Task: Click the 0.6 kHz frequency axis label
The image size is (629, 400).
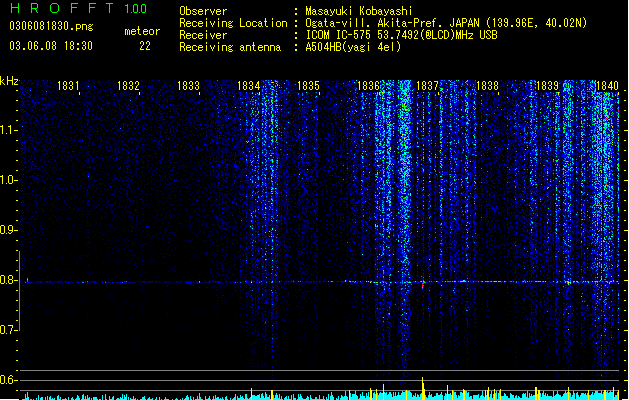Action: pyautogui.click(x=8, y=380)
